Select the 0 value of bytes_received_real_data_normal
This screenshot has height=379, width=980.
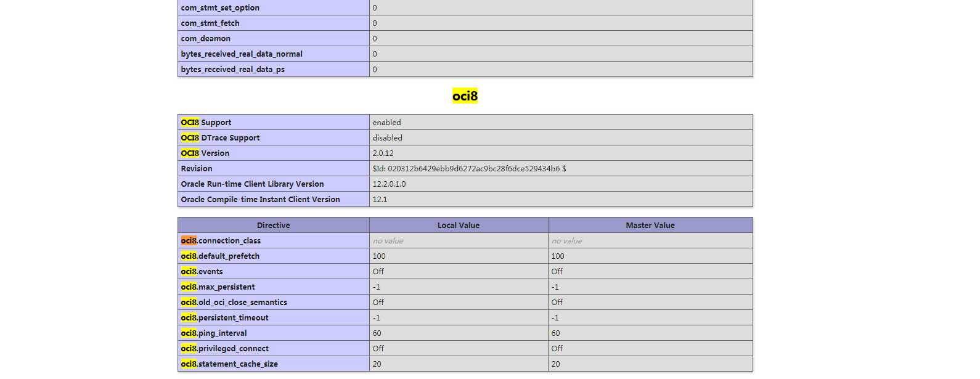pyautogui.click(x=375, y=54)
